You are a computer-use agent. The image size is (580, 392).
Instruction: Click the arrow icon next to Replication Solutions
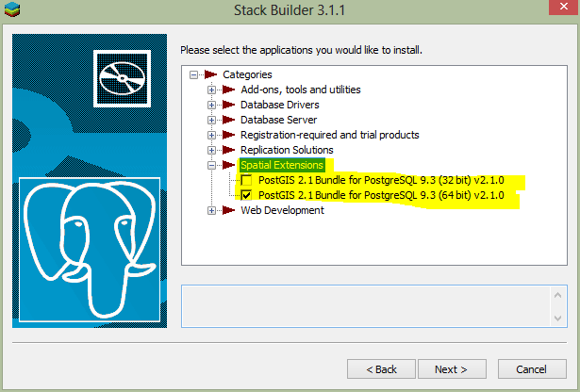(228, 150)
